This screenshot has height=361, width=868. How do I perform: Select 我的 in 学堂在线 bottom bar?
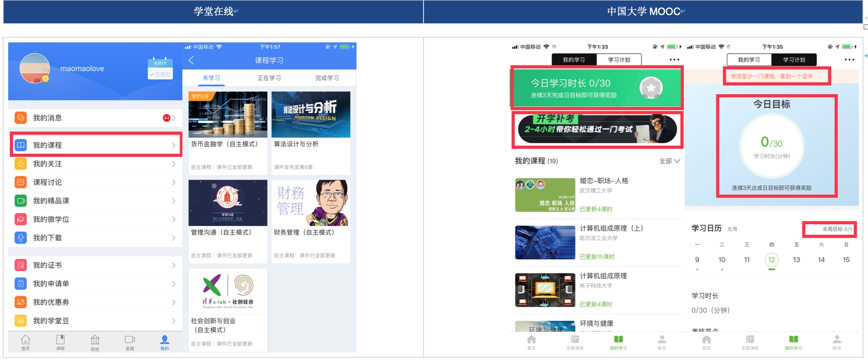(x=165, y=343)
